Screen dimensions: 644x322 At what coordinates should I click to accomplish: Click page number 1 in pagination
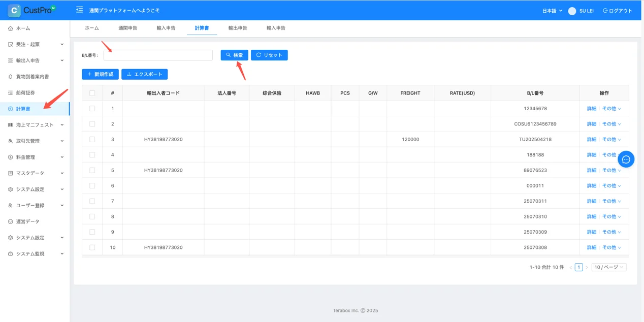pyautogui.click(x=578, y=267)
